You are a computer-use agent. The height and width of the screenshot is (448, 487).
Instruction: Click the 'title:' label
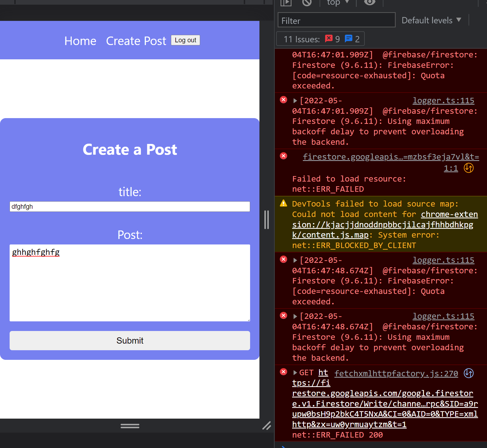pos(130,192)
